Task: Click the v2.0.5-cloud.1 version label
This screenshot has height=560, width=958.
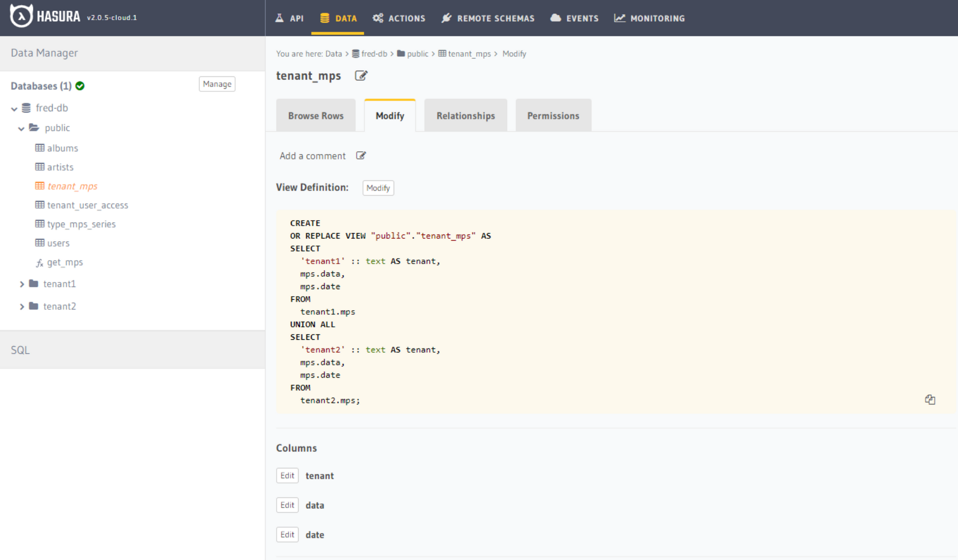Action: (112, 18)
